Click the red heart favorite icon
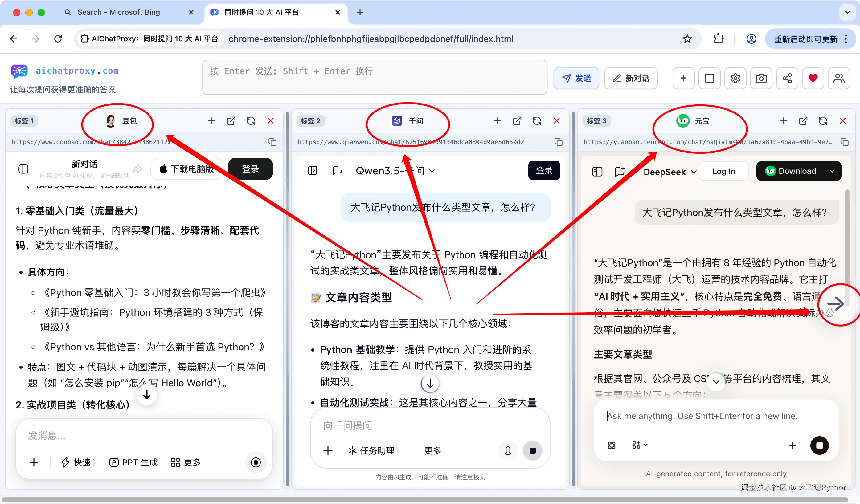 (x=813, y=78)
